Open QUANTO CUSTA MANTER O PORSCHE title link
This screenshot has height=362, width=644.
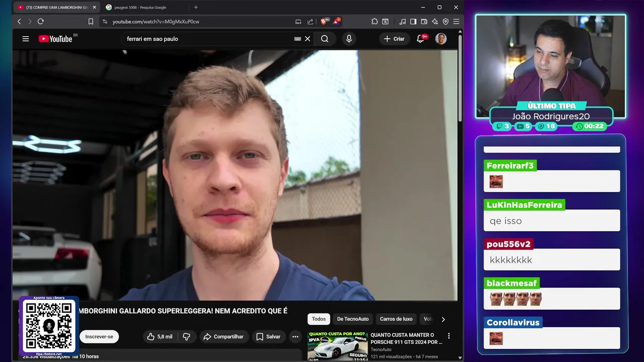click(x=407, y=338)
